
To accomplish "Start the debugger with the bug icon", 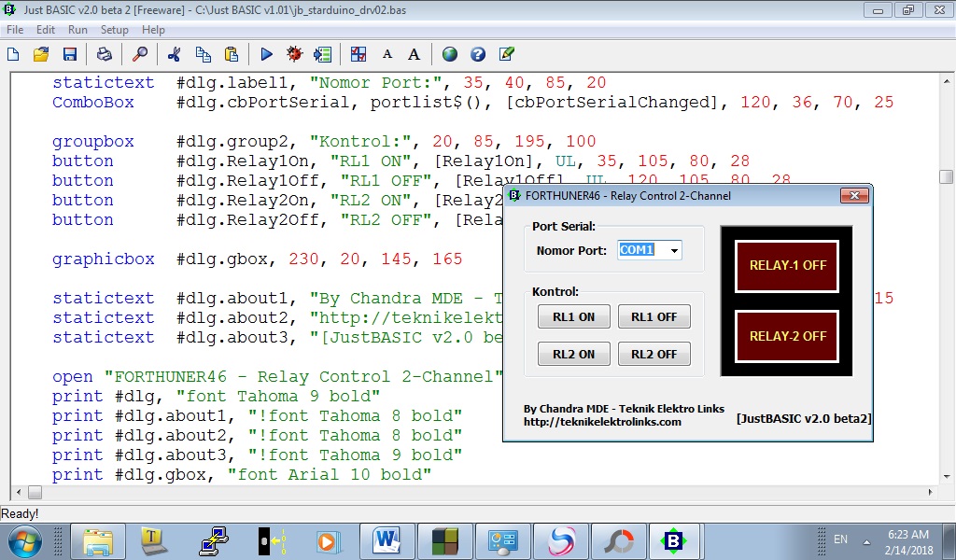I will tap(294, 54).
